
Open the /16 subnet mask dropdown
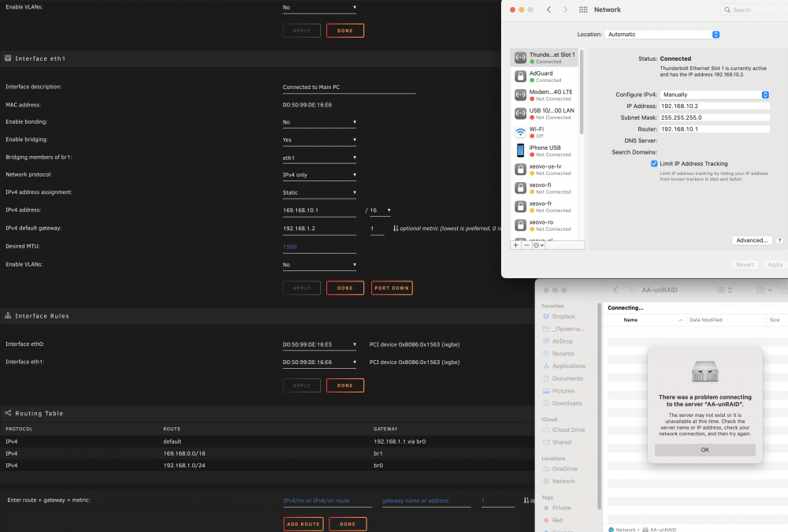tap(380, 210)
